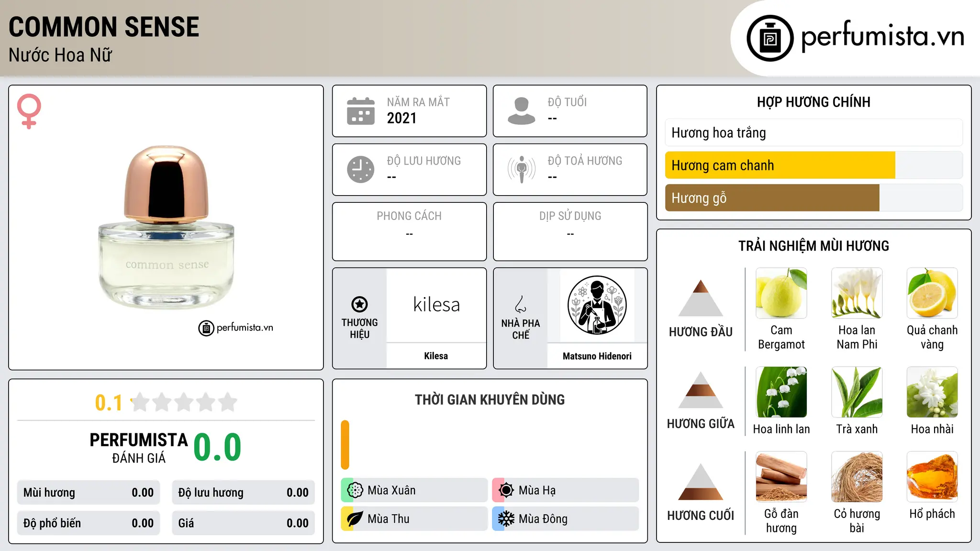Screen dimensions: 980x551
Task: Click the yellow Hương cam chanh accord bar
Action: [780, 165]
